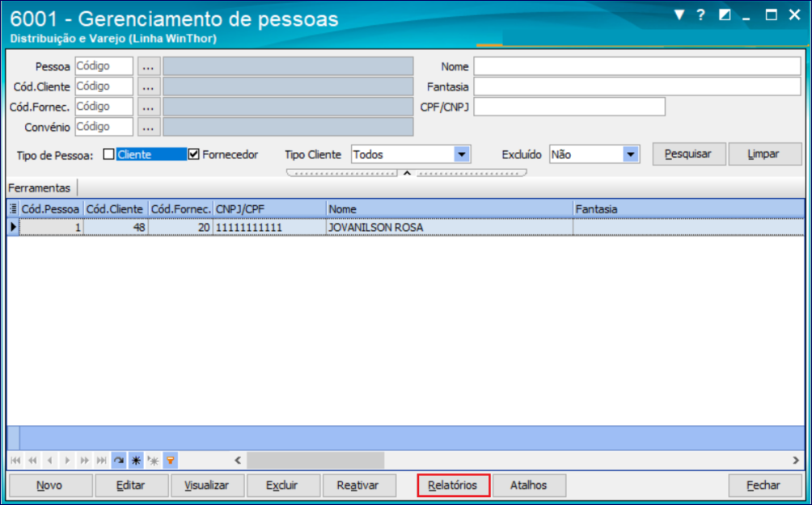Sort by CNPJ/CPF column header
This screenshot has width=812, height=505.
(269, 209)
